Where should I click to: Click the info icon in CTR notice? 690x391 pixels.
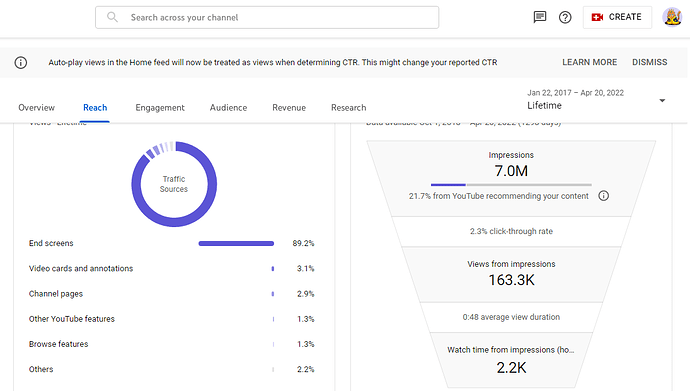pyautogui.click(x=21, y=62)
